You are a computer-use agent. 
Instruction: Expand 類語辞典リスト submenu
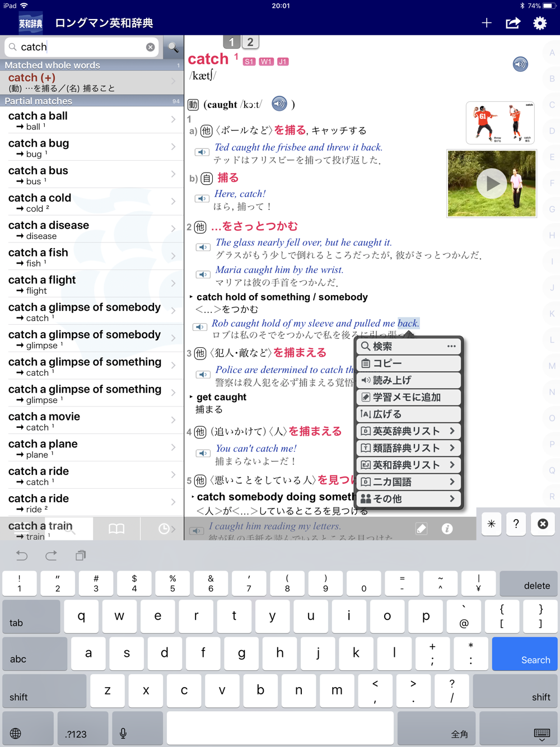click(x=409, y=448)
